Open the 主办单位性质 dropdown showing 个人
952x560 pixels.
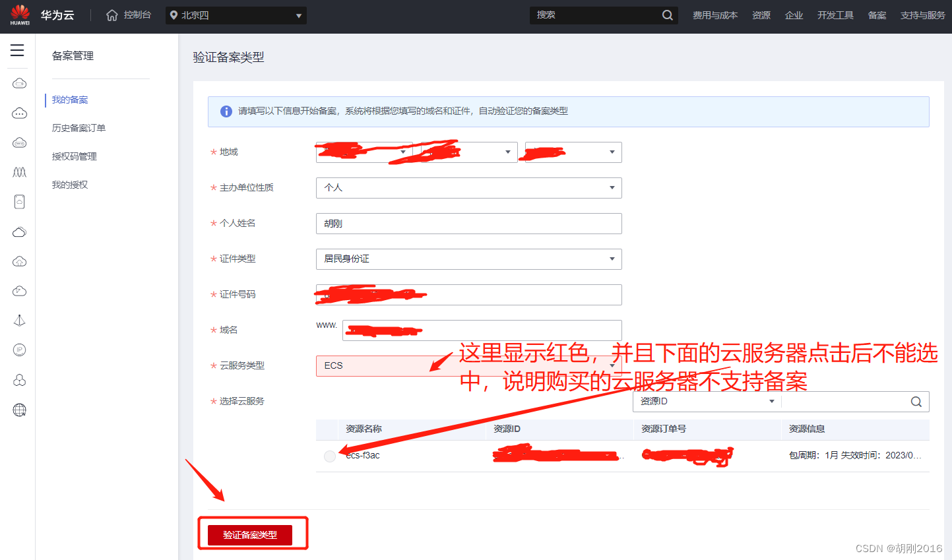469,188
